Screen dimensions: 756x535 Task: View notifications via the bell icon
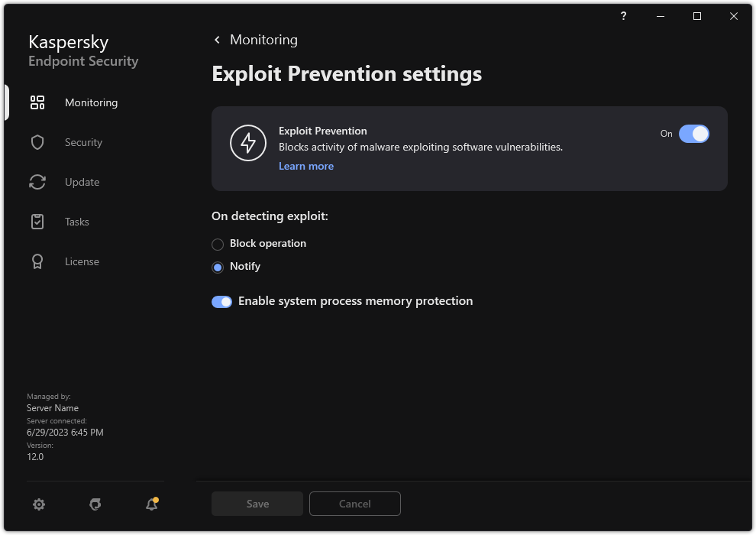point(150,504)
